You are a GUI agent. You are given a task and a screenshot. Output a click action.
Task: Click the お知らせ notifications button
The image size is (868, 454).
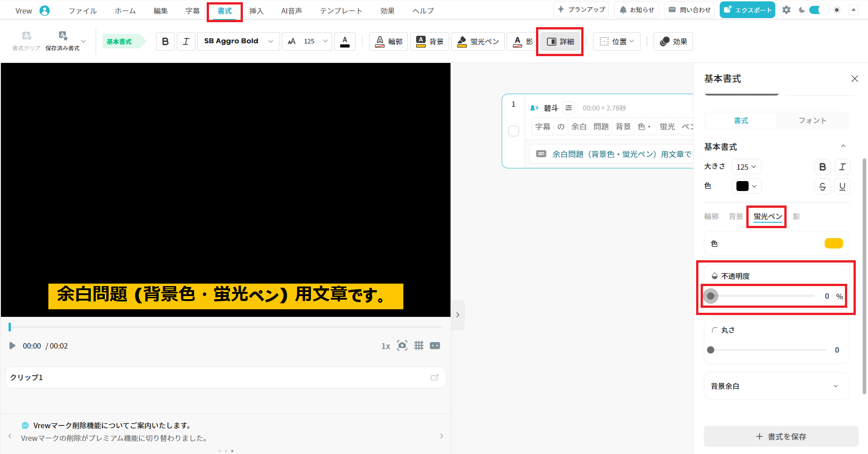point(636,10)
